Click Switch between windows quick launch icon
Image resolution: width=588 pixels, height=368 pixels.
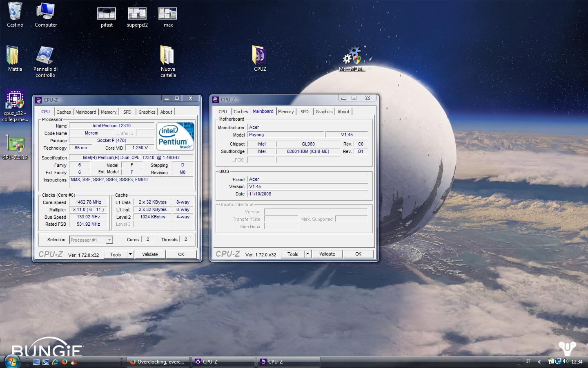(x=46, y=362)
